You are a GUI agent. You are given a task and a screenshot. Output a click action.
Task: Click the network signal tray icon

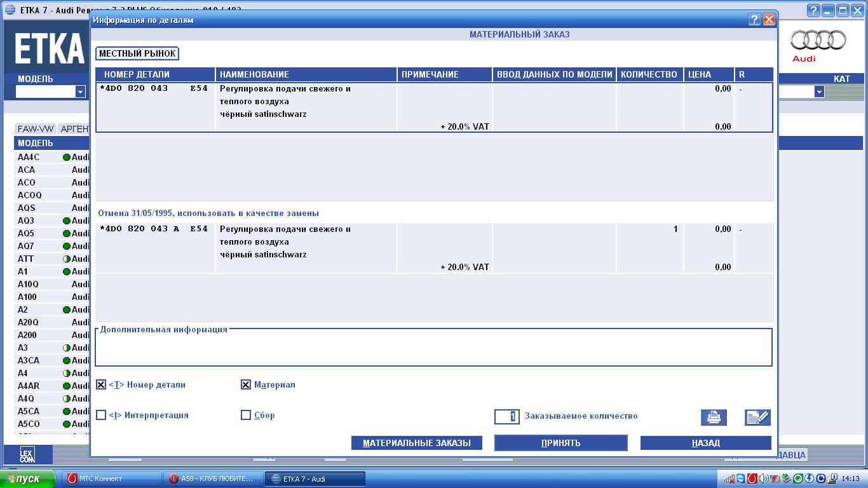pos(730,478)
